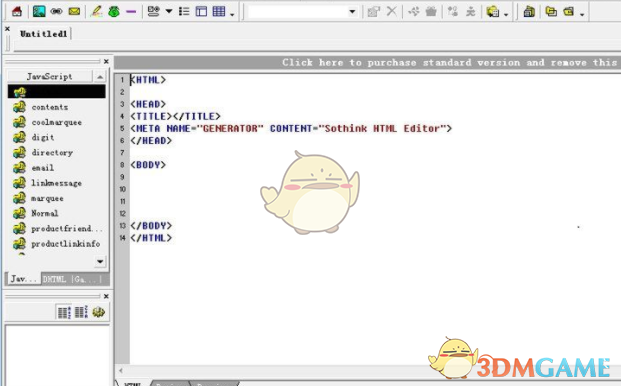Screen dimensions: 621x386
Task: Click the frame layout toolbar icon
Action: (201, 11)
